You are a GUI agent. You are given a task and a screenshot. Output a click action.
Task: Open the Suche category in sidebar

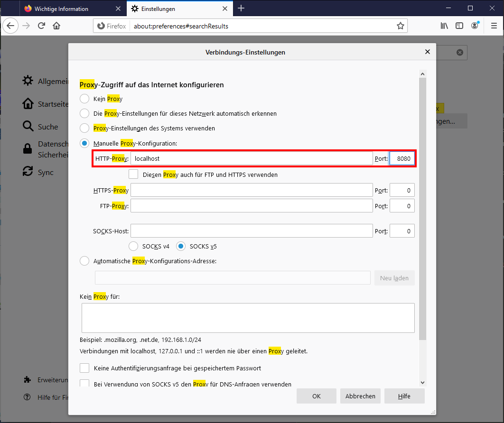tap(47, 127)
